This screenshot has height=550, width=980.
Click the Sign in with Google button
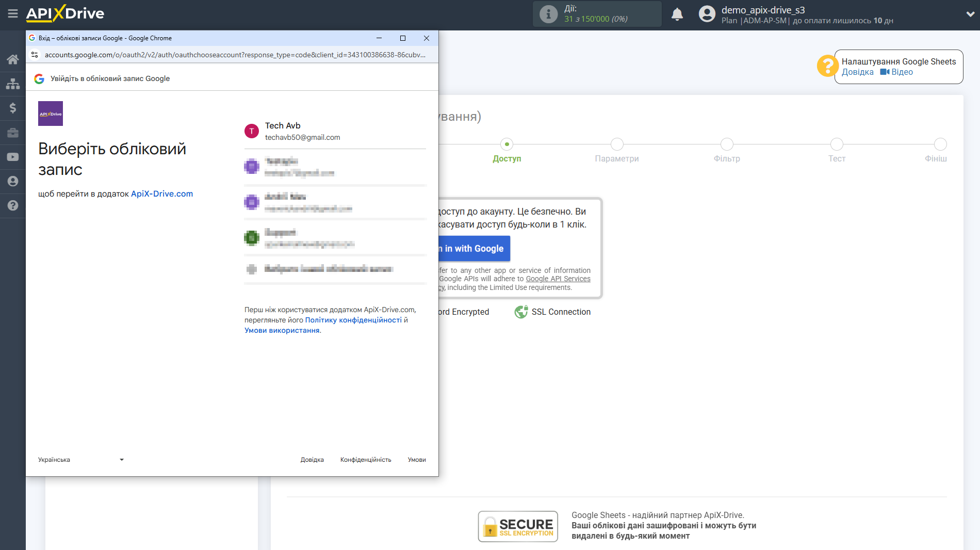coord(475,249)
